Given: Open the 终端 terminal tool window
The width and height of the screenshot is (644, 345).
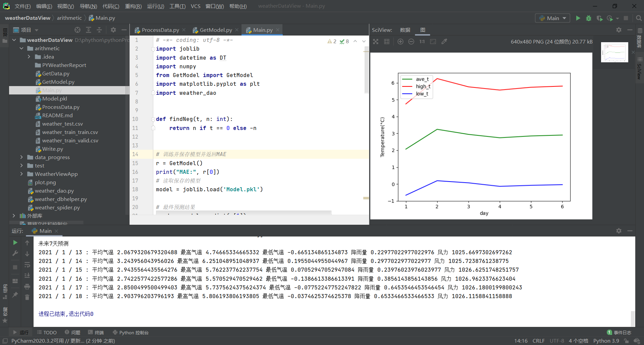Looking at the screenshot, I should [x=96, y=332].
